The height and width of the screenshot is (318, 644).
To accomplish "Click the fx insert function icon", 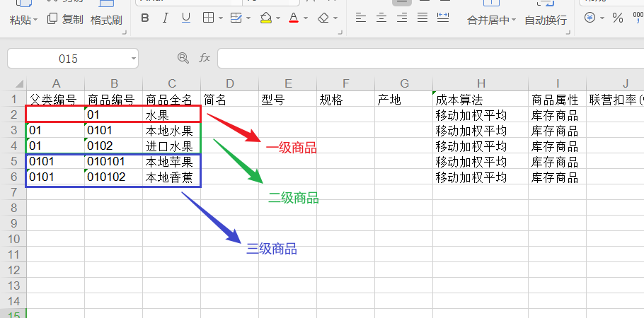I will [205, 57].
